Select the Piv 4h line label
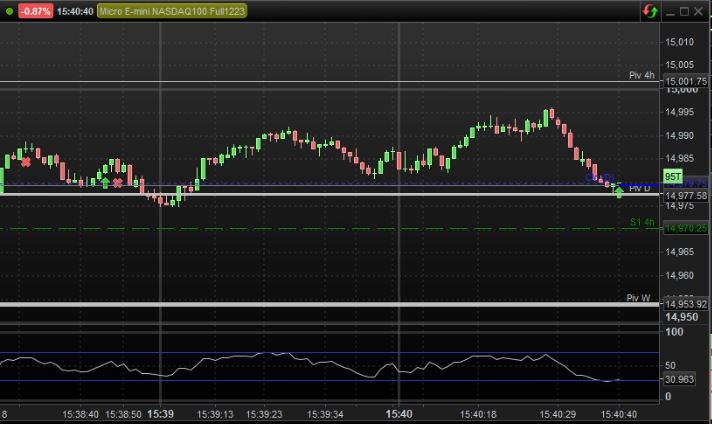This screenshot has height=424, width=712. 642,75
